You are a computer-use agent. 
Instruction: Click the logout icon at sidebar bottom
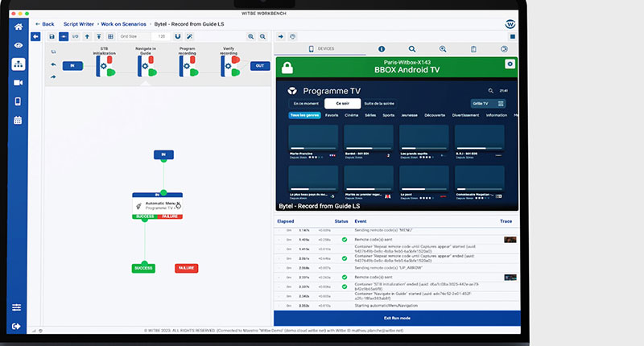point(16,327)
